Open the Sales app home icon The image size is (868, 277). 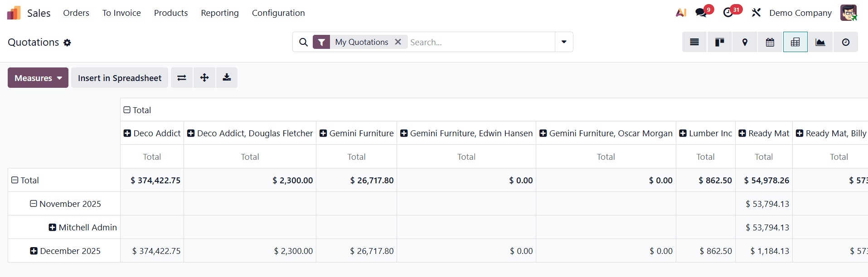14,13
